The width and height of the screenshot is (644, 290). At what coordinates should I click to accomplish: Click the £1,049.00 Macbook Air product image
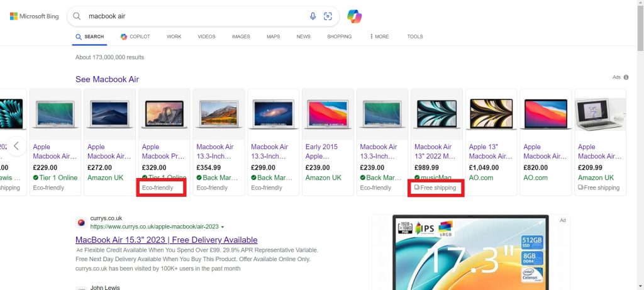click(x=491, y=114)
